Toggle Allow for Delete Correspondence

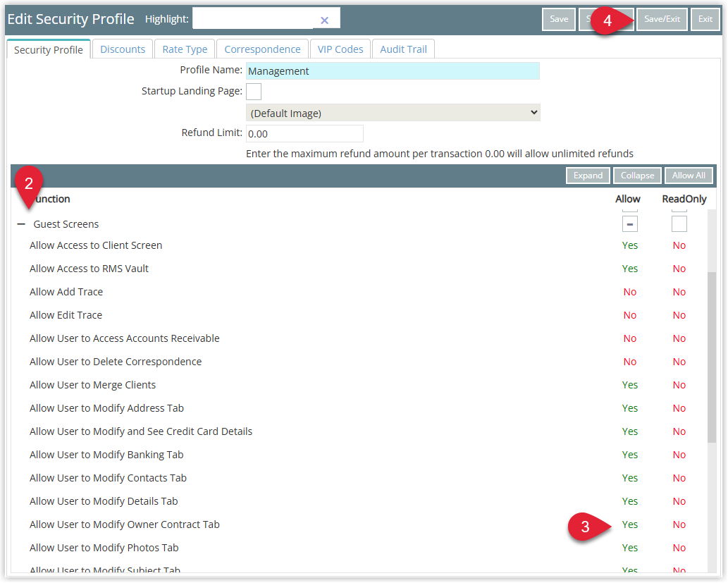point(629,362)
